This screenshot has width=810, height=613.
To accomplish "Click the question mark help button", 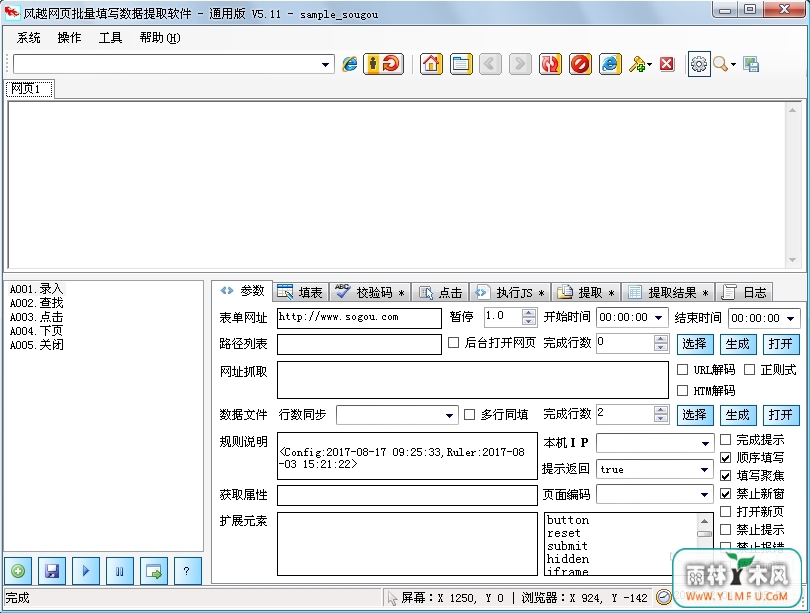I will click(188, 571).
